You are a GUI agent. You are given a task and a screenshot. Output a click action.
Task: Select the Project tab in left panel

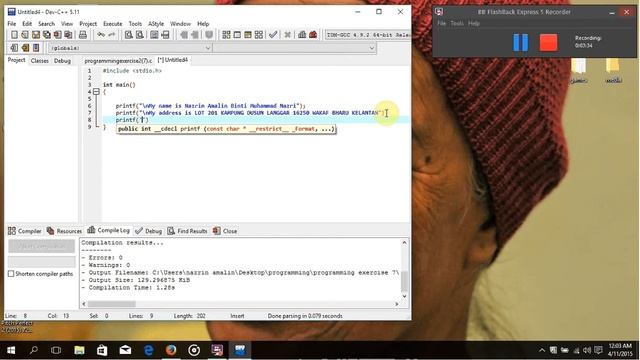pyautogui.click(x=16, y=60)
